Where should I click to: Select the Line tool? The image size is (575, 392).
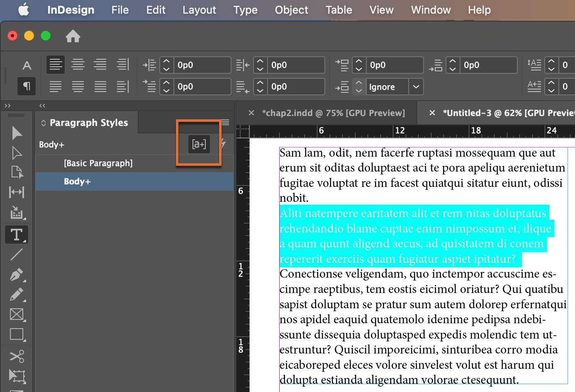point(16,254)
